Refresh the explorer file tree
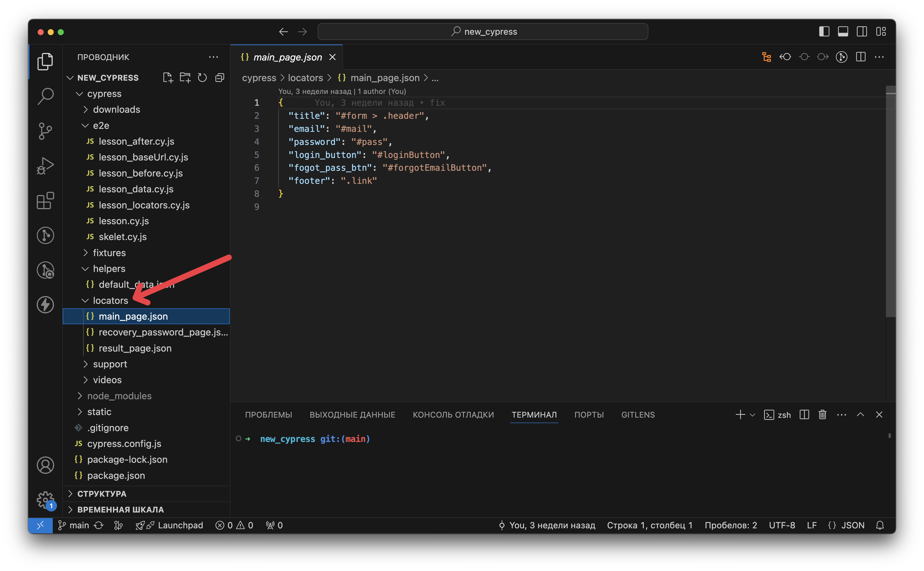This screenshot has width=924, height=571. [x=202, y=78]
